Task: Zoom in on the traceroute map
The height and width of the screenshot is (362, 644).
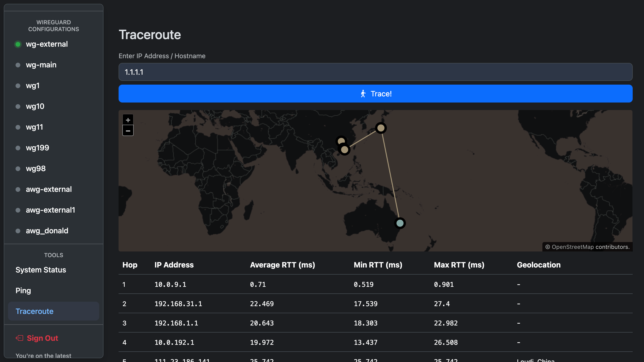Action: (x=128, y=120)
